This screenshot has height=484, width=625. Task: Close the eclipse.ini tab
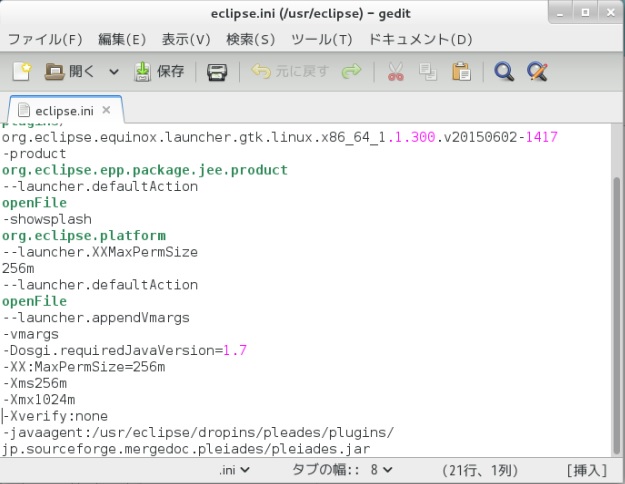(x=105, y=109)
